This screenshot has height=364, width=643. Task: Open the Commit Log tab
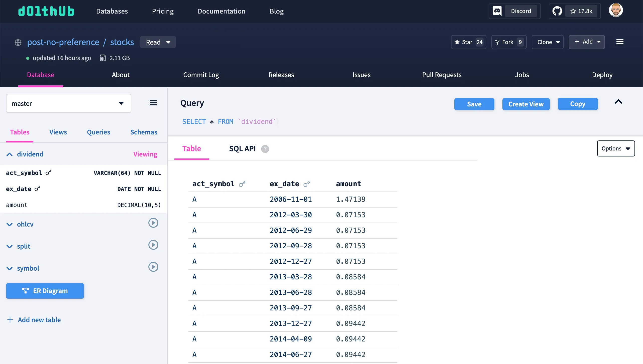click(x=201, y=75)
